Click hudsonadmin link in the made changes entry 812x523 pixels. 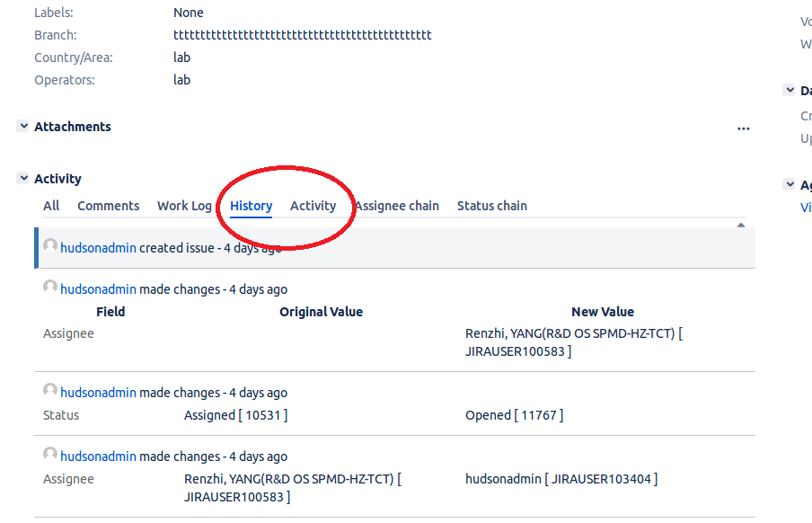point(98,288)
